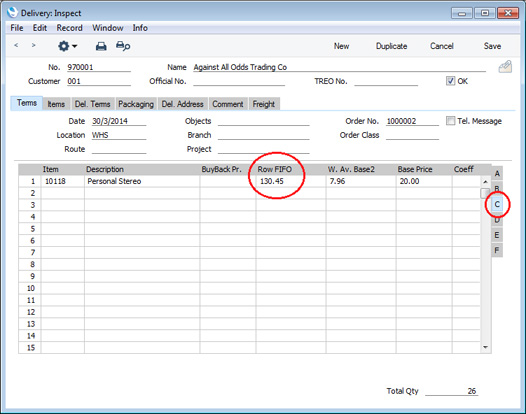Toggle the OK checkbox
Screen dimensions: 526x414
[450, 81]
